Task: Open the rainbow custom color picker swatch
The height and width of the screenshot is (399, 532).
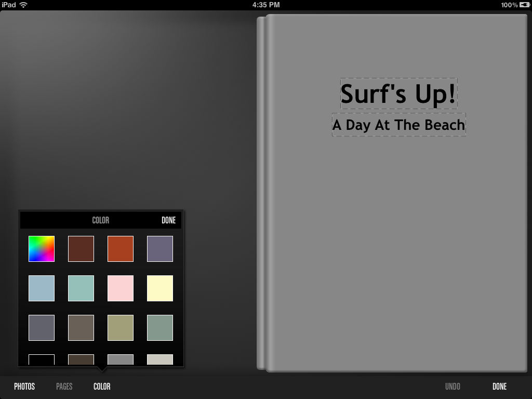Action: (x=42, y=249)
